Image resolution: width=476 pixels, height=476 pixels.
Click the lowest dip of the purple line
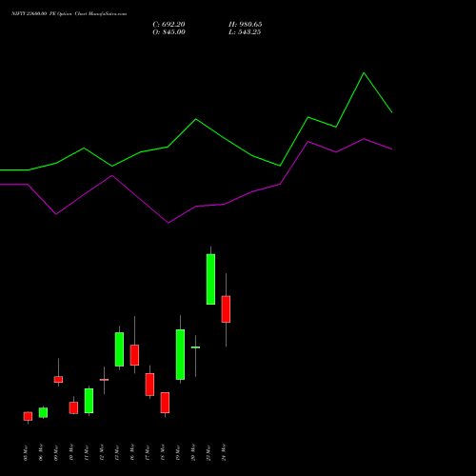pos(168,223)
